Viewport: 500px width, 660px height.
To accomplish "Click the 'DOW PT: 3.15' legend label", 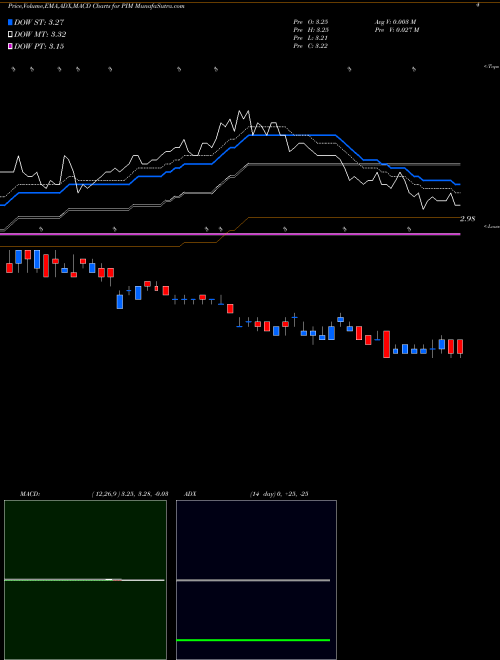I will 39,46.
